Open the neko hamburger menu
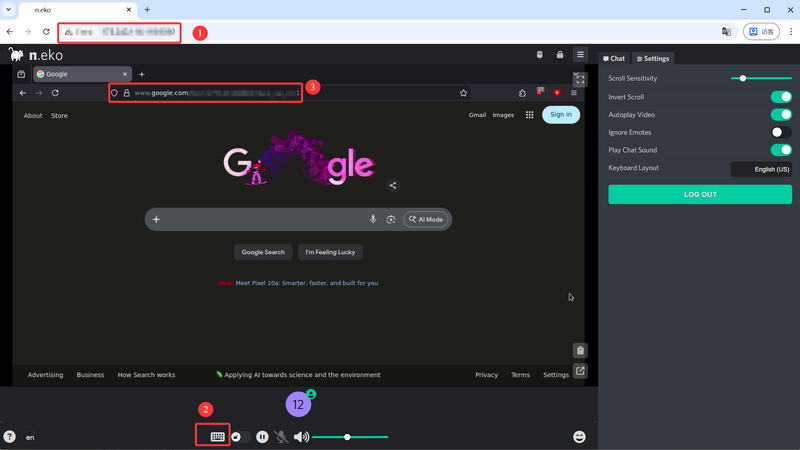Screen dimensions: 800x450 tap(580, 55)
